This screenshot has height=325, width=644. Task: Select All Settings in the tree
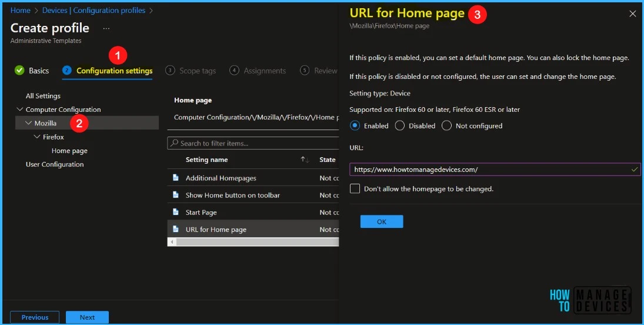tap(43, 96)
